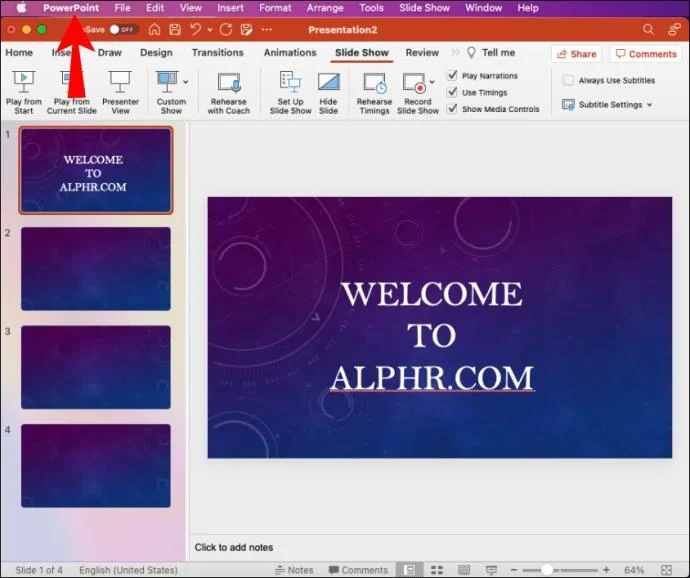
Task: Click the Save icon in title bar
Action: [x=175, y=29]
